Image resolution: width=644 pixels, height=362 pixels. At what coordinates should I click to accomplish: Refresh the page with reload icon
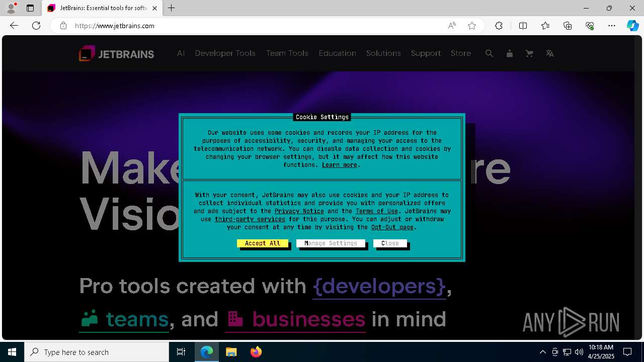coord(36,26)
